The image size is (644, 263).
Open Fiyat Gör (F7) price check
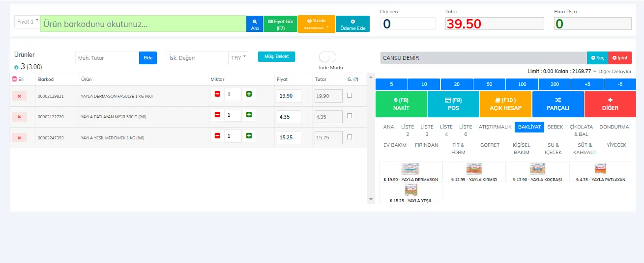pyautogui.click(x=280, y=24)
